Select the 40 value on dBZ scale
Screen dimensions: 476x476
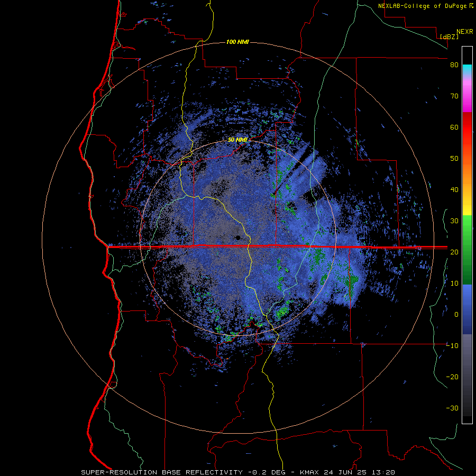click(454, 190)
